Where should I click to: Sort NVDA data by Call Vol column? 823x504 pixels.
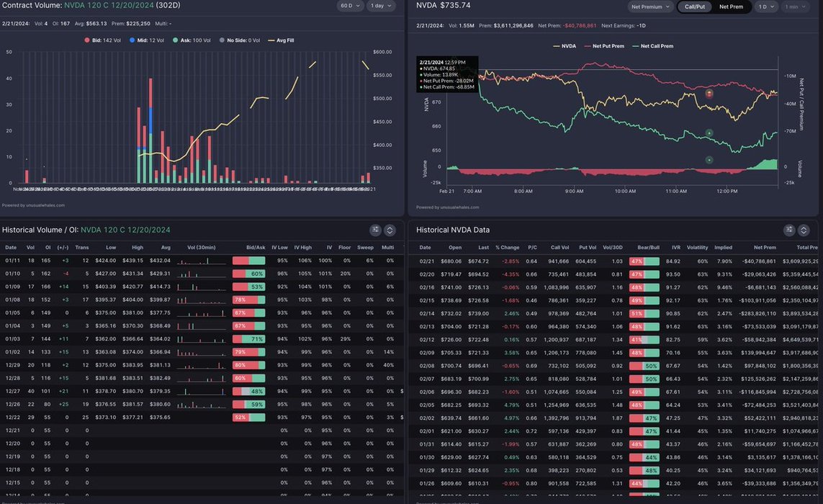pos(559,247)
